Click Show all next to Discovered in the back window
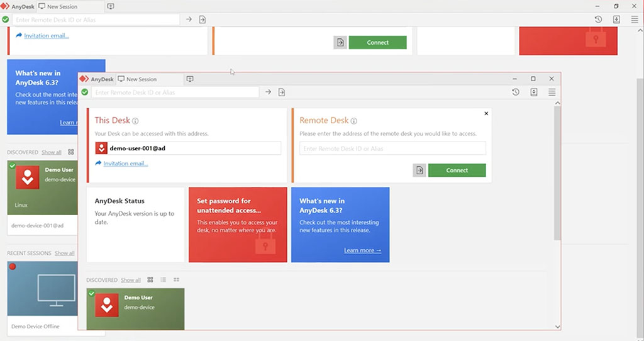644x341 pixels. (52, 152)
